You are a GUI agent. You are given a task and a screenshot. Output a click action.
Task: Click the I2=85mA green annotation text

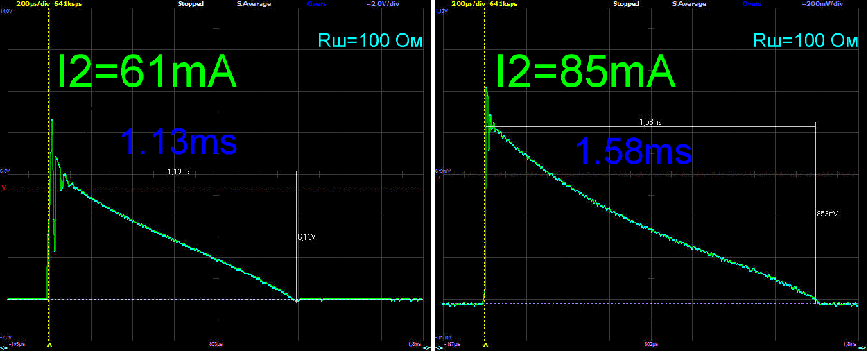coord(584,71)
